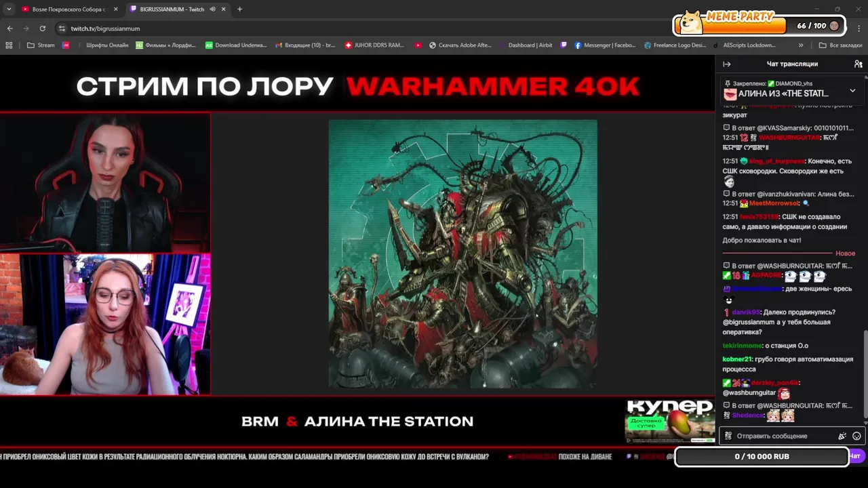Click the bottom webcam feed with red-haired streamer
Image resolution: width=868 pixels, height=488 pixels.
point(105,325)
